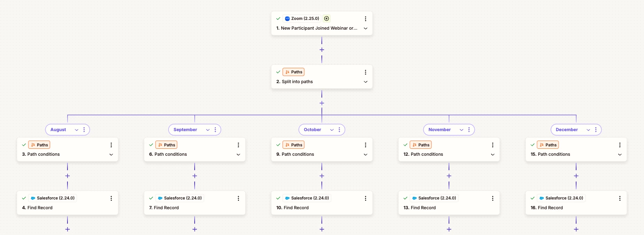Select "2. Split into paths" step title
Screen dimensions: 644x235
[x=295, y=82]
